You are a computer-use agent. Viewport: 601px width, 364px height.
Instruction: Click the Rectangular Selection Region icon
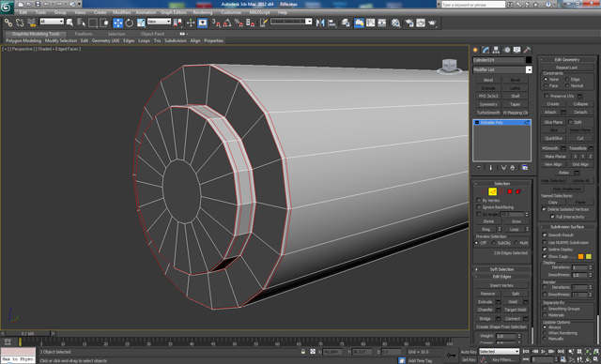pyautogui.click(x=92, y=23)
